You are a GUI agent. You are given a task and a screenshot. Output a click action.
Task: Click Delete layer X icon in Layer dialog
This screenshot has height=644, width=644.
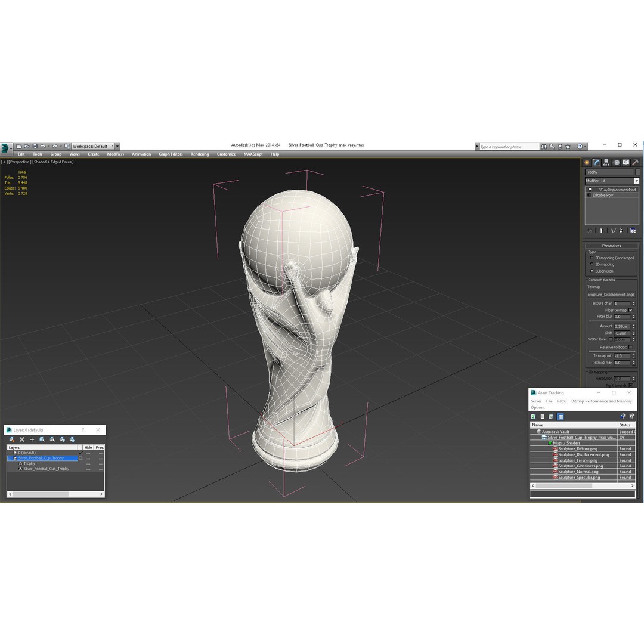coord(22,439)
